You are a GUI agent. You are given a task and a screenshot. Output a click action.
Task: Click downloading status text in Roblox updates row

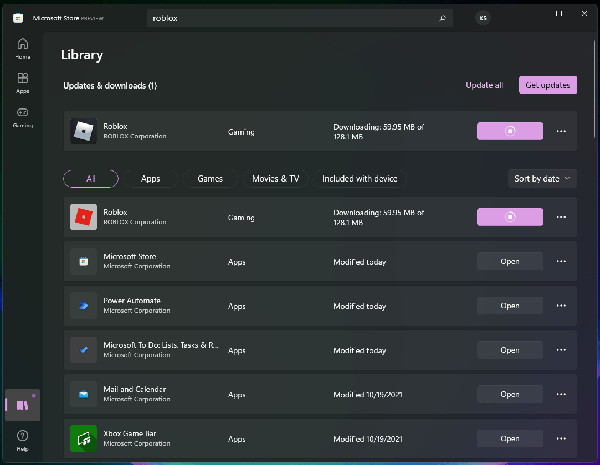(x=379, y=131)
